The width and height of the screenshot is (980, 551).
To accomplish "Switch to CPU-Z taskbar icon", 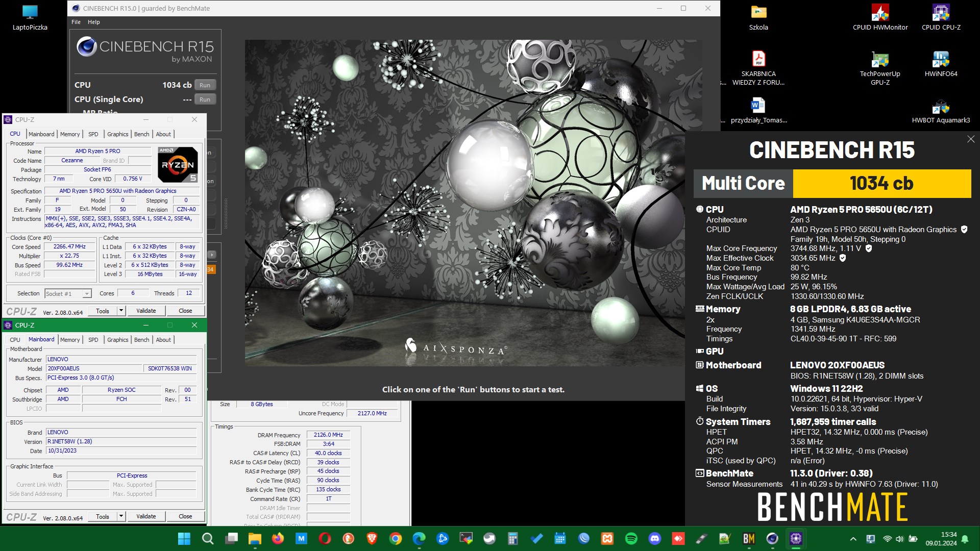I will 796,539.
